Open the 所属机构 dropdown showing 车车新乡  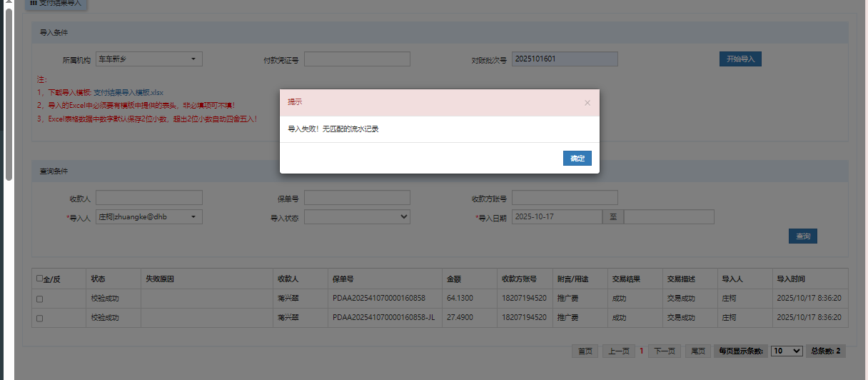pos(149,59)
